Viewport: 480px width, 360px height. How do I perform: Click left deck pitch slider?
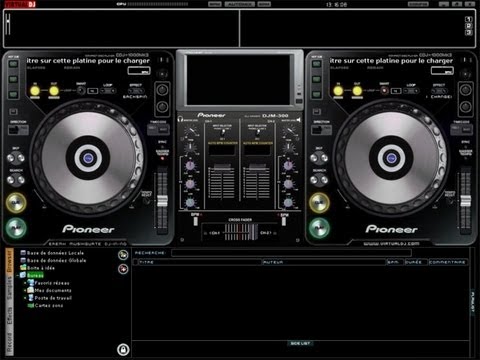[162, 201]
